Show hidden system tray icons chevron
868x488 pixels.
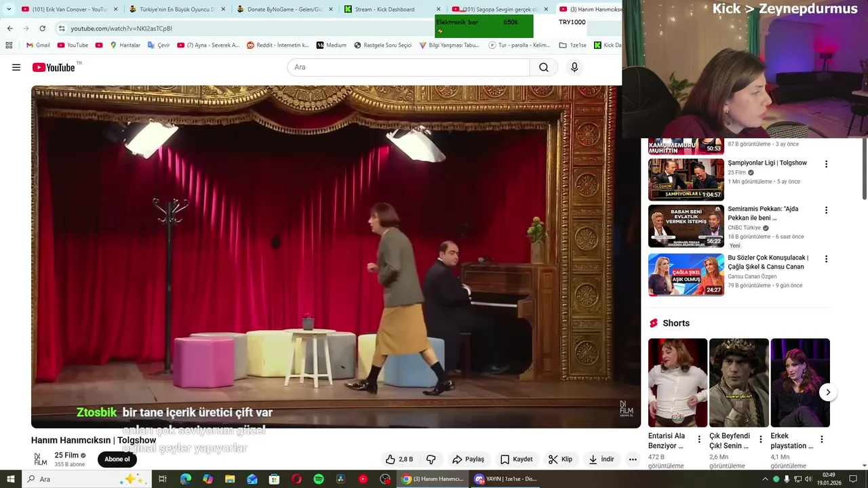tap(765, 479)
